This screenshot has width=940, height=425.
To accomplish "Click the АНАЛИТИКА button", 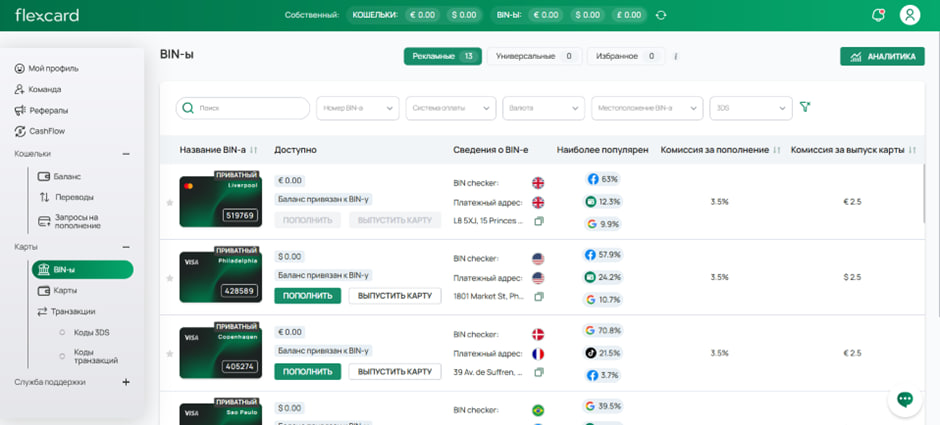I will coord(882,57).
